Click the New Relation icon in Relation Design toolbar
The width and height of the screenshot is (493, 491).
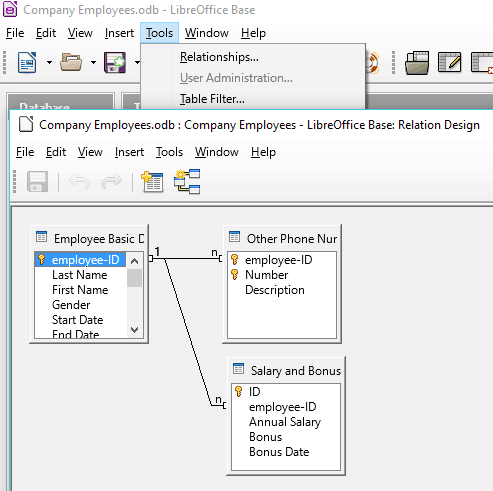(x=187, y=182)
